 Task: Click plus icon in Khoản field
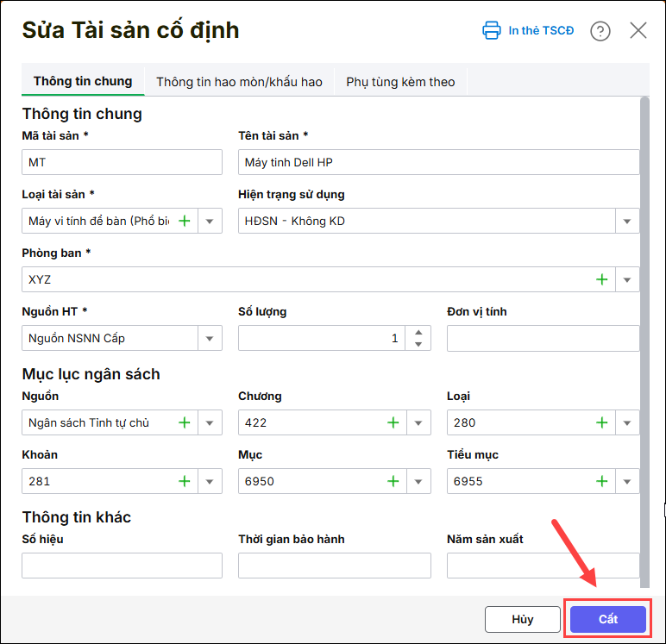(184, 482)
